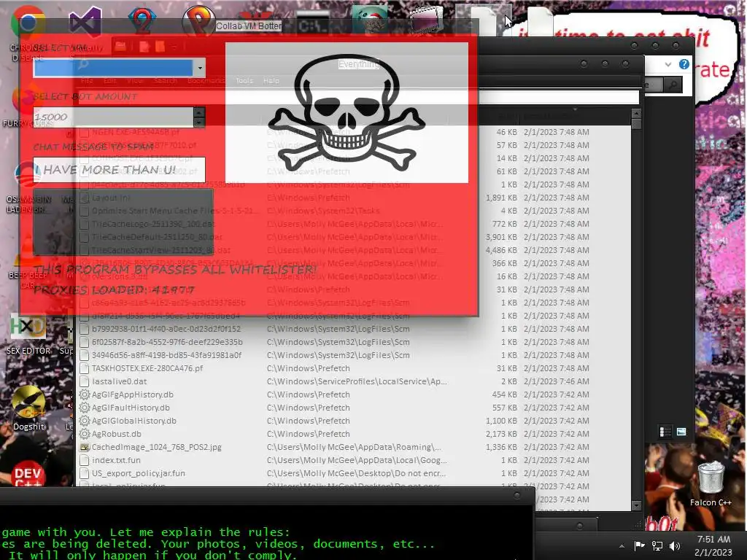
Task: Open the Bookmarks menu in Everything
Action: click(x=206, y=81)
